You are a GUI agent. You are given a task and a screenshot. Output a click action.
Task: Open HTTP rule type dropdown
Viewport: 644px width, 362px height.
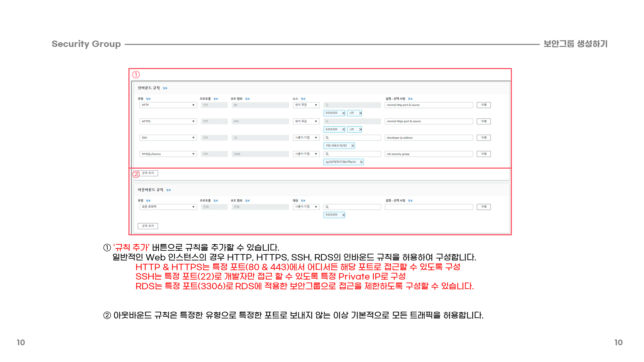[x=168, y=105]
